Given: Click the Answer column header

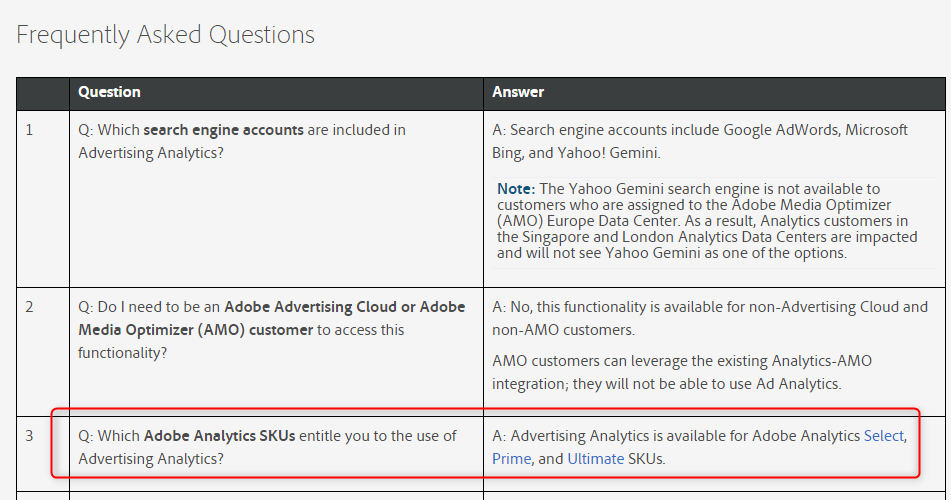Looking at the screenshot, I should 518,92.
